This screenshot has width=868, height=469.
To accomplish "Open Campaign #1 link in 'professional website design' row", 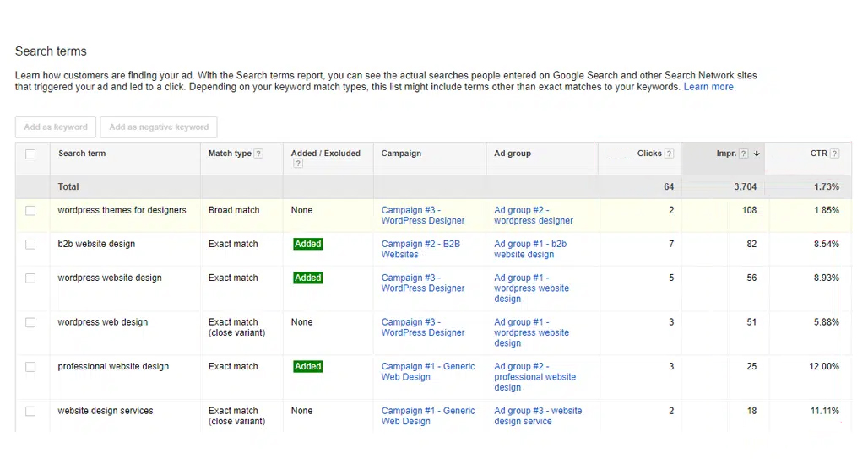I will point(428,371).
